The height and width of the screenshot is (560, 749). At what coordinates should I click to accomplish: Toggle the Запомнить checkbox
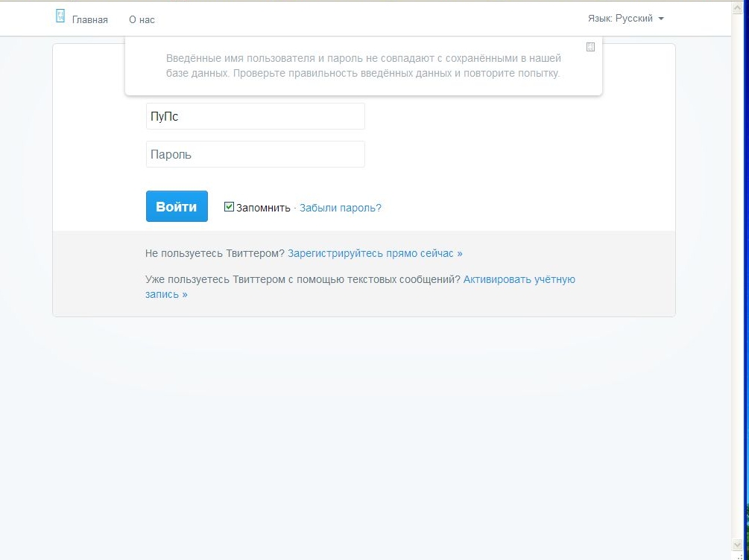pos(230,207)
